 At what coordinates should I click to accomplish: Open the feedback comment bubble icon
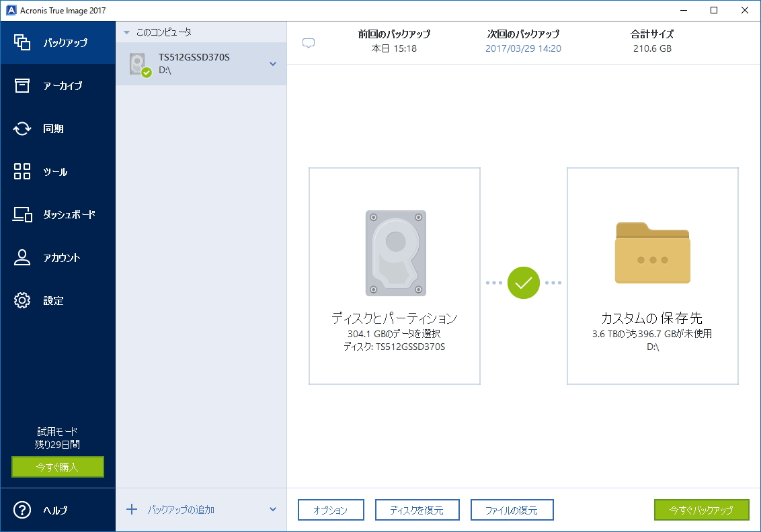pyautogui.click(x=309, y=42)
